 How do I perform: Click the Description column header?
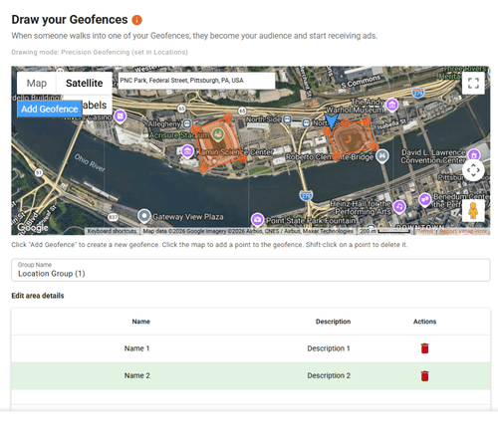(333, 322)
